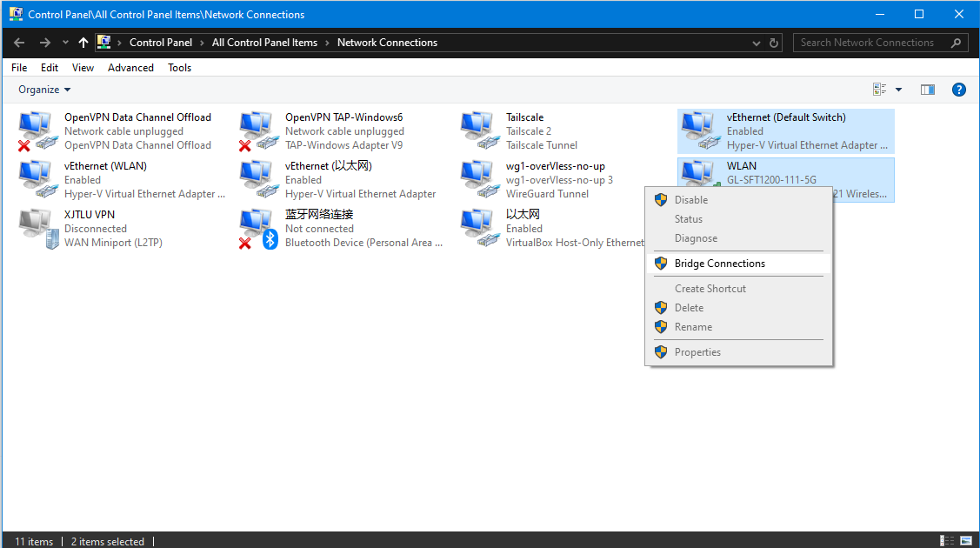Switch to details view in status bar
The height and width of the screenshot is (548, 980).
(947, 540)
